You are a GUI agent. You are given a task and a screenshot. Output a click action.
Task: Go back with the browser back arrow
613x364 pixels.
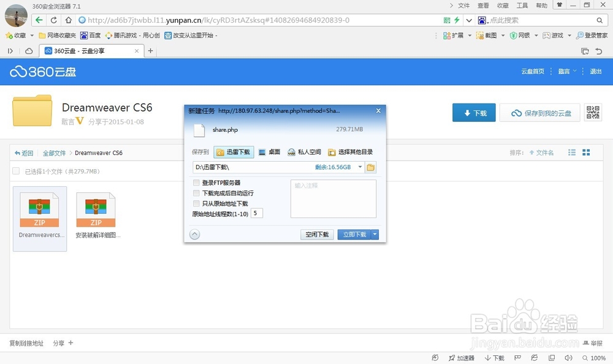point(39,20)
